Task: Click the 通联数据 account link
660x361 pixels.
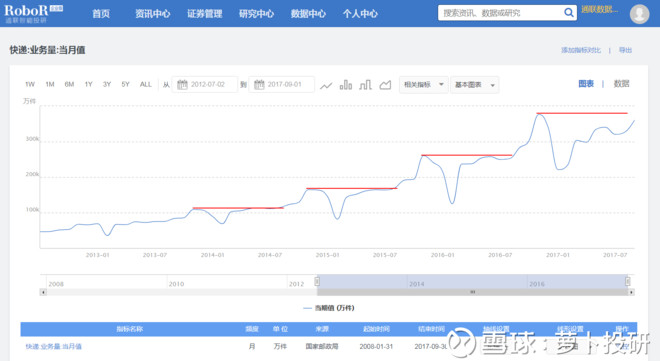Action: pos(599,9)
